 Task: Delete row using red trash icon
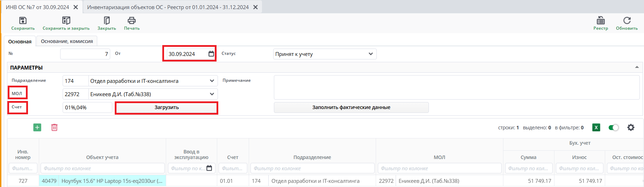click(x=54, y=128)
